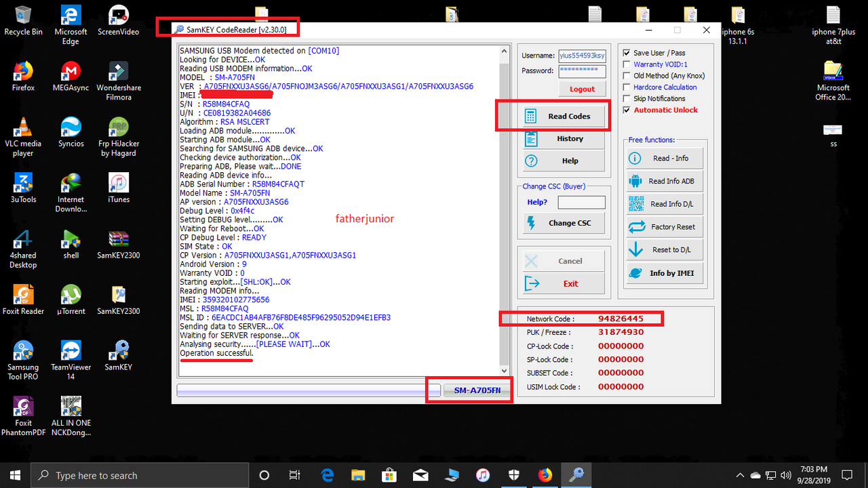Click the log scrollbar down arrow
868x488 pixels.
tap(504, 371)
